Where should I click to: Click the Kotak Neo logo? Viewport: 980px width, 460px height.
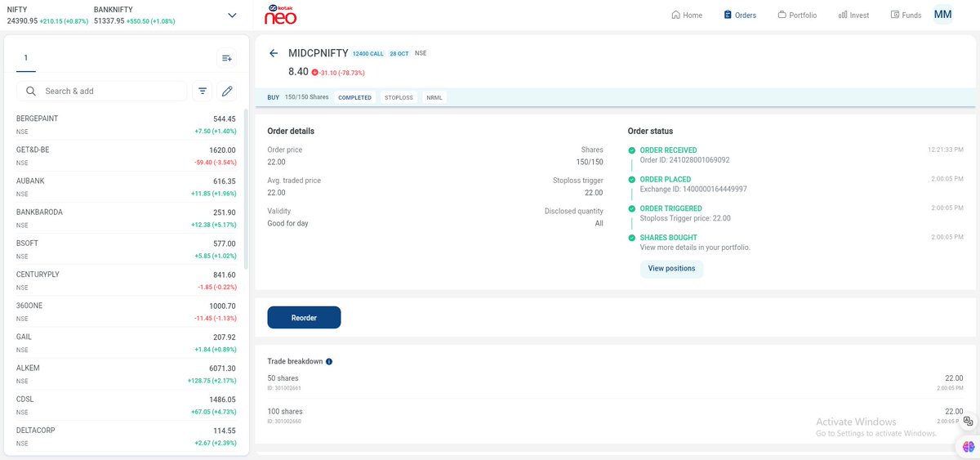[x=280, y=14]
